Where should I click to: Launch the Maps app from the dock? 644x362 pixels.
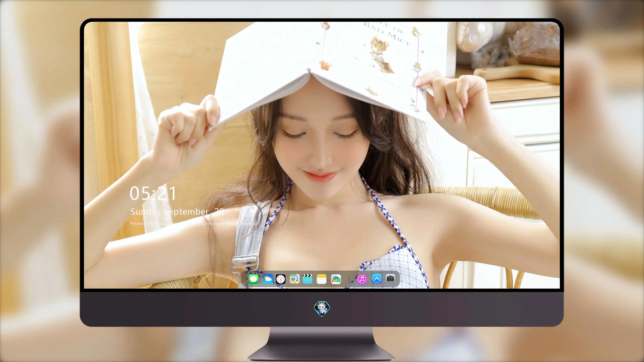coord(294,279)
